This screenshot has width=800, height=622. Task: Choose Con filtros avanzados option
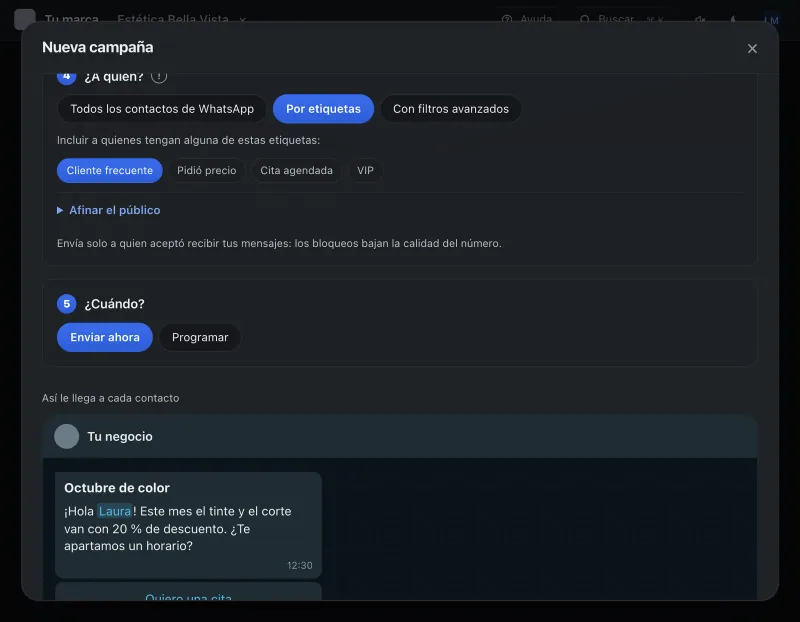(x=451, y=109)
